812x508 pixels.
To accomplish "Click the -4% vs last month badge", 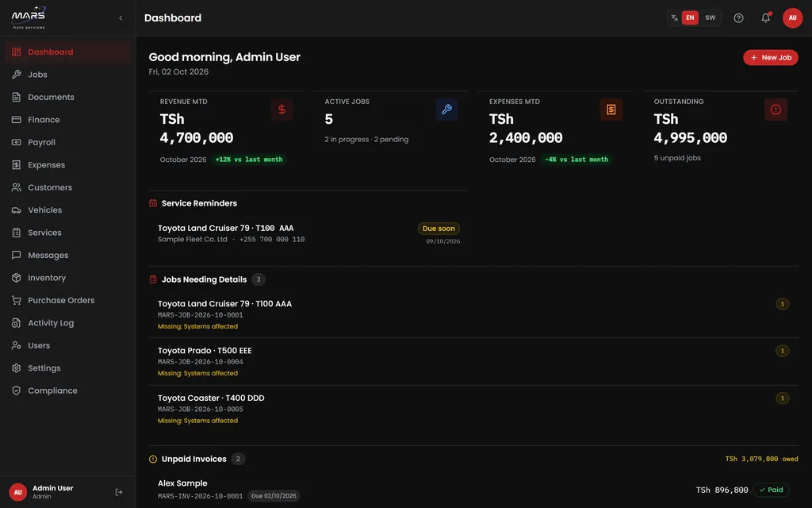I will pos(576,160).
